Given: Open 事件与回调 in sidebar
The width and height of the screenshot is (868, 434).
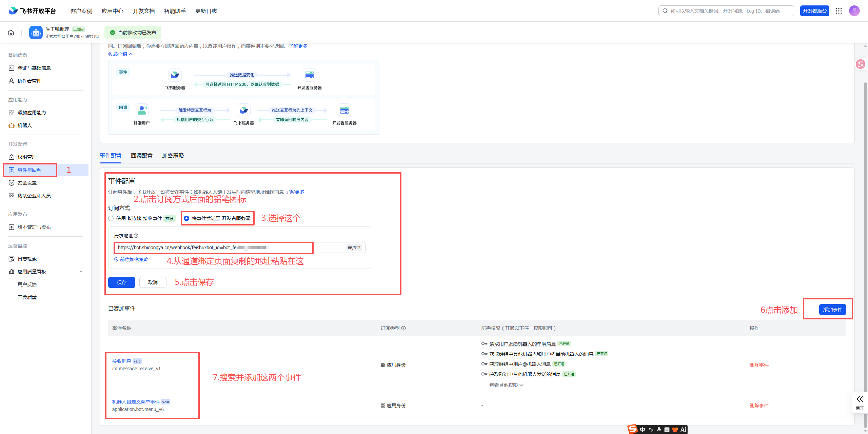Looking at the screenshot, I should click(29, 170).
